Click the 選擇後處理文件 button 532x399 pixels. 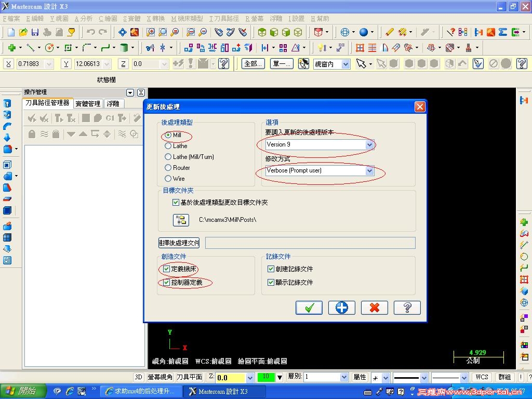point(179,243)
